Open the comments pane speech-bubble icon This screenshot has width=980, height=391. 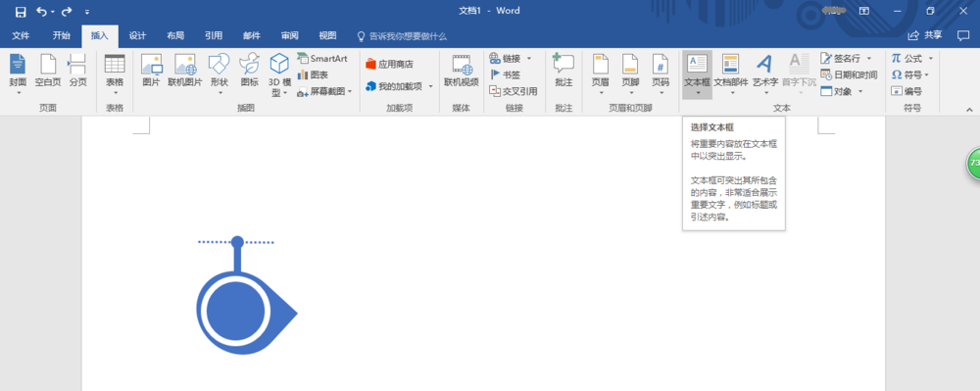point(963,35)
